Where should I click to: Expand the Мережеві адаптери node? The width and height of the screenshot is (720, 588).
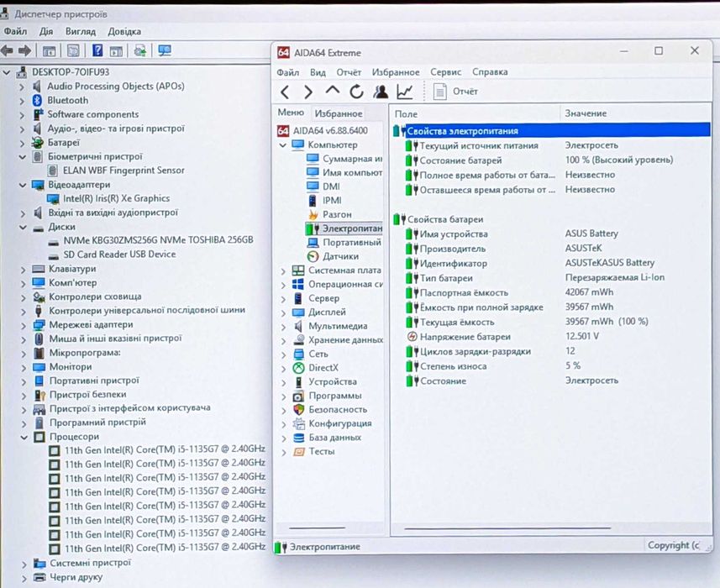tap(23, 325)
